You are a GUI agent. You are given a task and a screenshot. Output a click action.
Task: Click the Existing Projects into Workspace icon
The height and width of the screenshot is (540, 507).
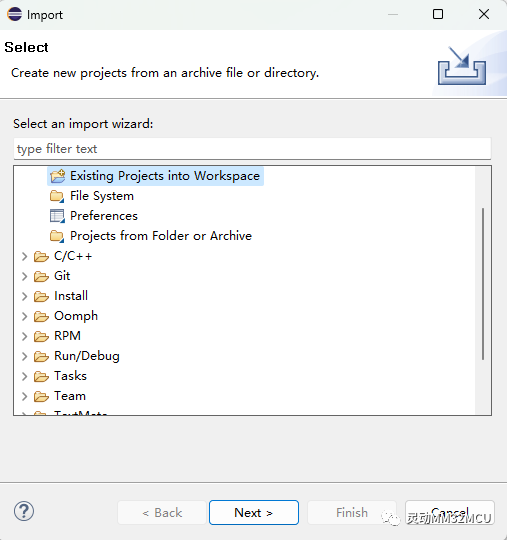[57, 176]
